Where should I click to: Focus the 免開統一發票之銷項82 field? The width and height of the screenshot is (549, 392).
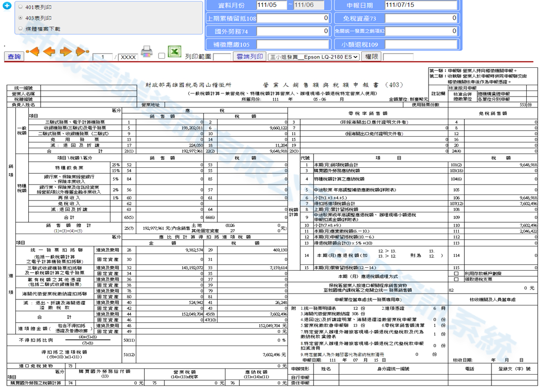421,32
